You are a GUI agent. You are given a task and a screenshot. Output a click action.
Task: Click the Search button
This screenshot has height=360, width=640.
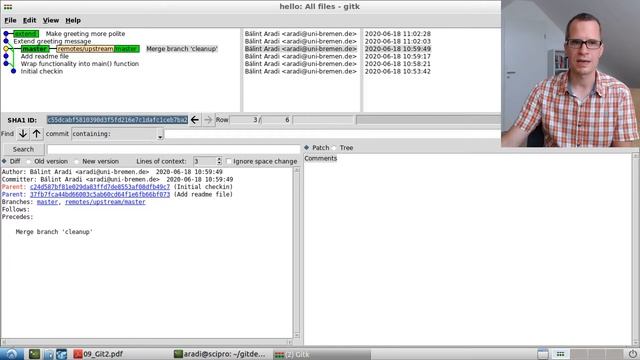tap(23, 149)
